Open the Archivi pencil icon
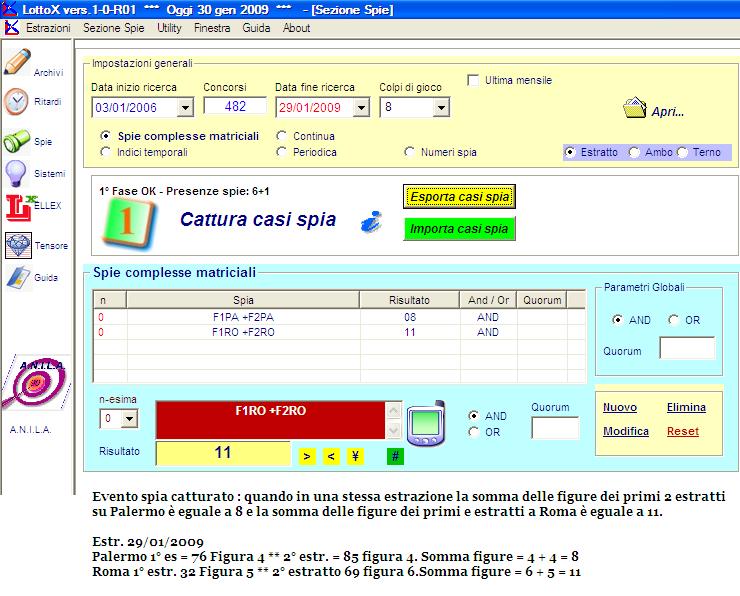 pos(17,62)
